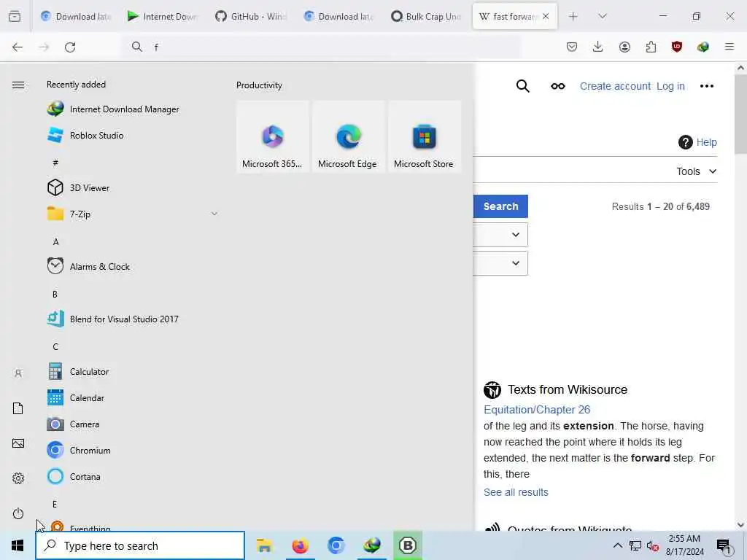This screenshot has height=560, width=747.
Task: Open the notification center icon
Action: [724, 547]
